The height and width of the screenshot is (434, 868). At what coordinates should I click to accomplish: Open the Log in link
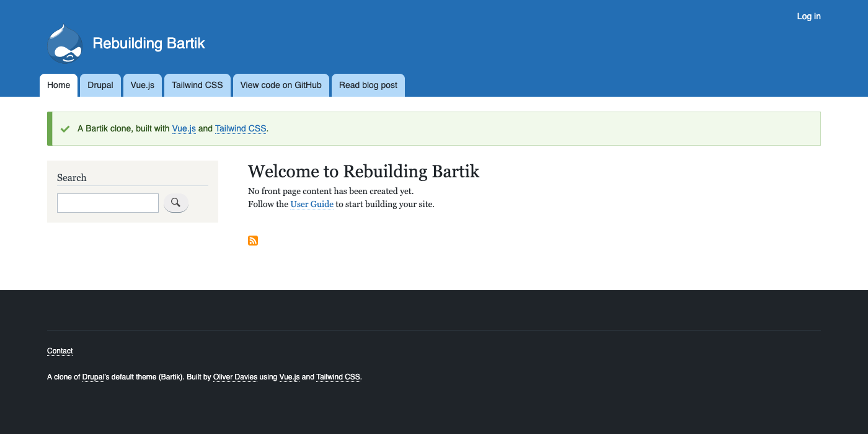pyautogui.click(x=808, y=16)
